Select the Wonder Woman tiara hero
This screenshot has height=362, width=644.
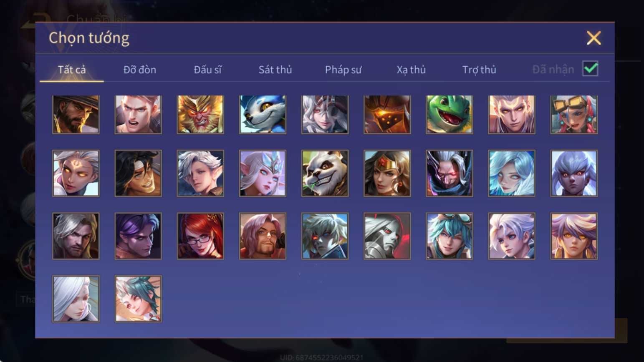[387, 173]
